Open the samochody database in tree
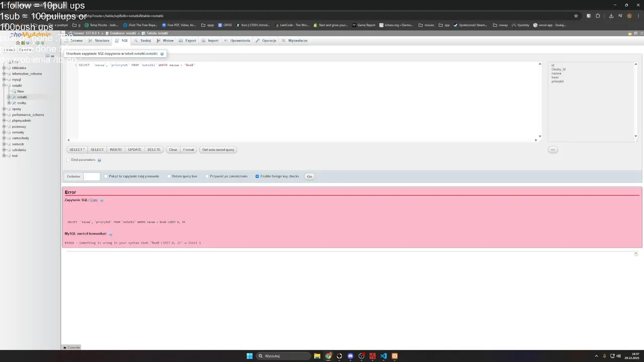 click(x=21, y=138)
